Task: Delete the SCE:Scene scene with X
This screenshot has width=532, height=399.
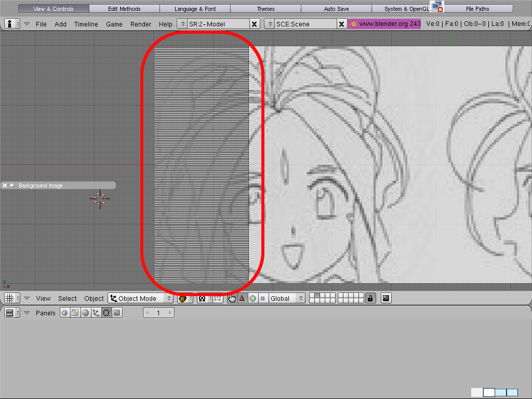Action: [342, 24]
